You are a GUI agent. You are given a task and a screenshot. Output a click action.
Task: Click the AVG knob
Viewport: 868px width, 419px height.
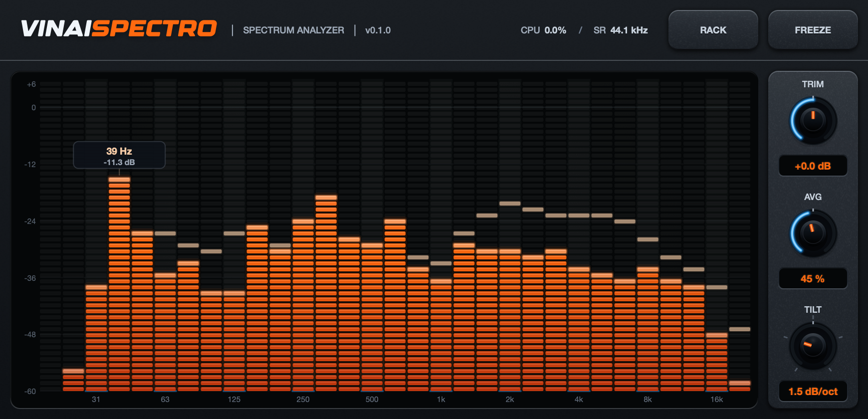pyautogui.click(x=813, y=233)
